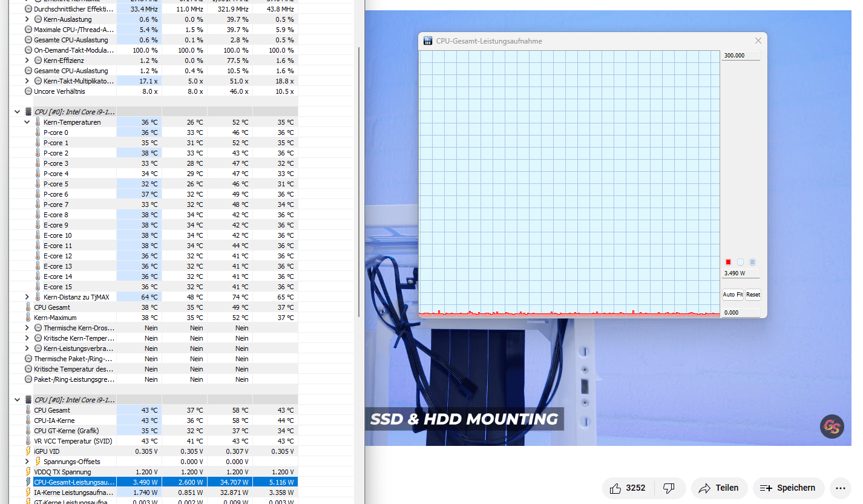Viewport: 863px width, 504px height.
Task: Click the round icon of Thermische Paket-/Ring row
Action: pos(28,359)
